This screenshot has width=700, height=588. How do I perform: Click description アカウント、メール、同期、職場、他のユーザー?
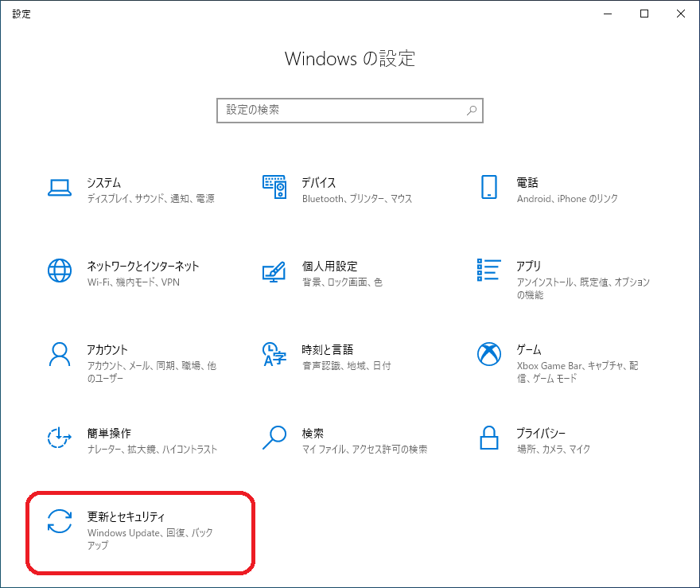152,372
